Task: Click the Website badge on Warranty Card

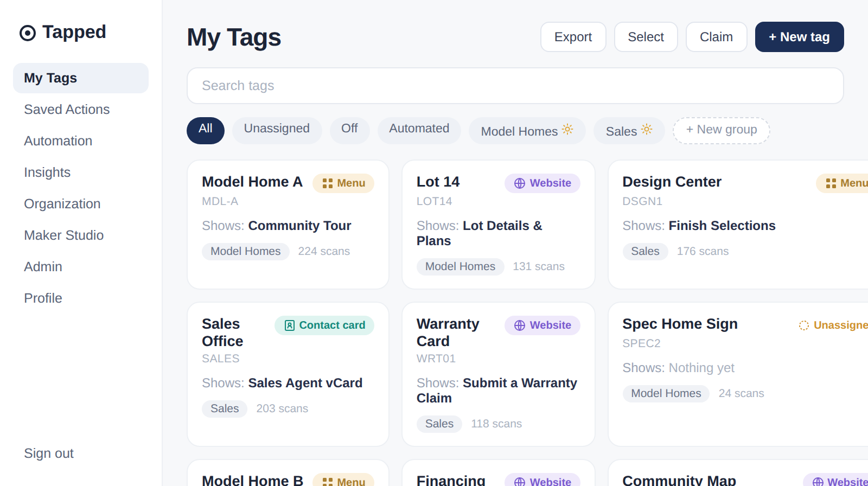Action: [x=542, y=325]
